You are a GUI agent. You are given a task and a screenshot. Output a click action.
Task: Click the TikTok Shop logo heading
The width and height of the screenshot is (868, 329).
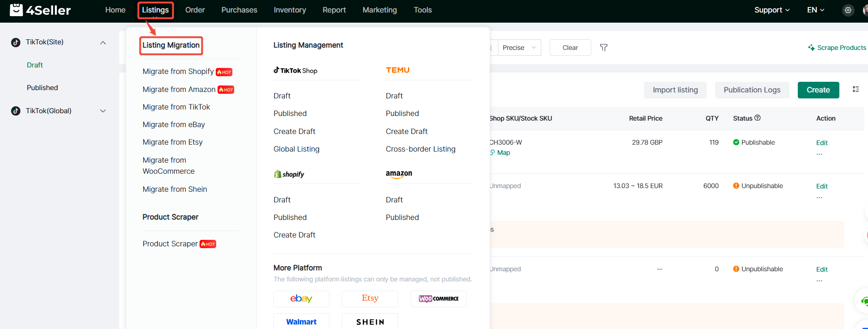click(296, 70)
